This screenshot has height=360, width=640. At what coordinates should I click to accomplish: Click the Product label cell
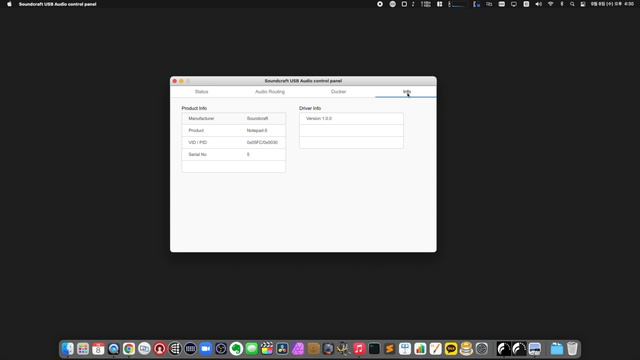196,131
